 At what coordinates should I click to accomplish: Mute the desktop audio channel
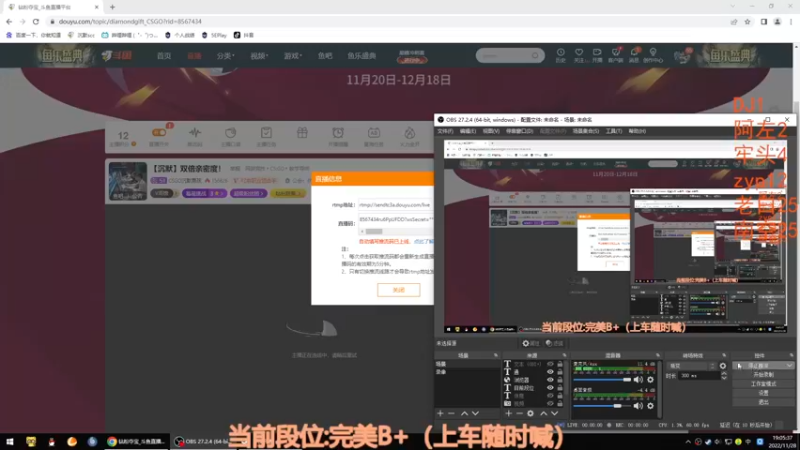pos(638,406)
